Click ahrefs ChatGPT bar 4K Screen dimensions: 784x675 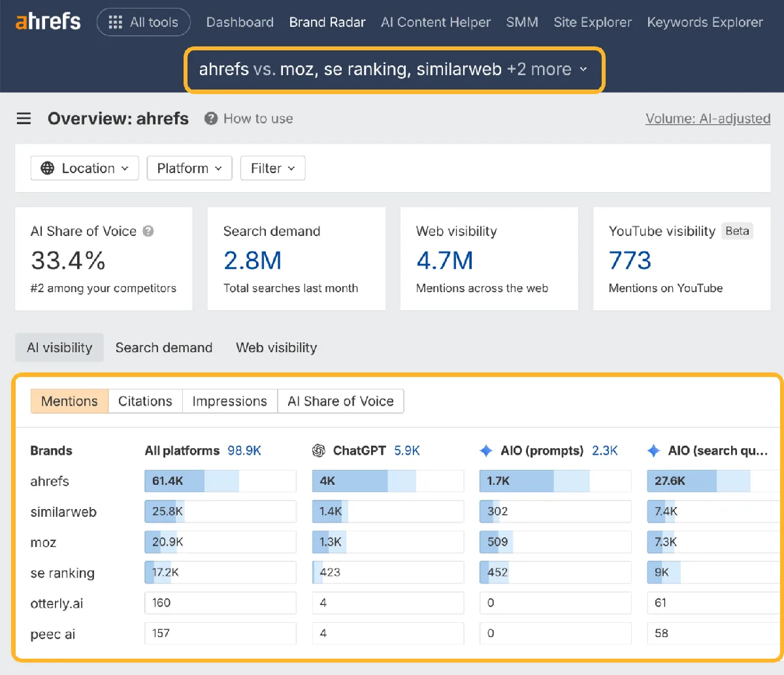pos(388,481)
